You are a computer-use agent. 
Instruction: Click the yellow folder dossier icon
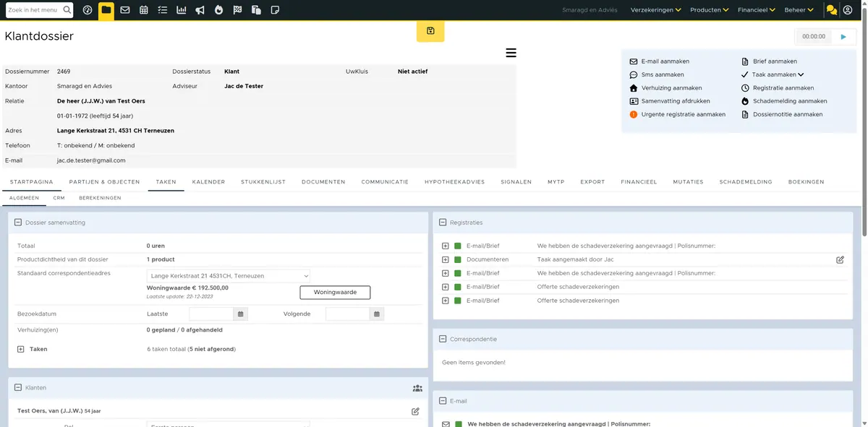point(106,10)
